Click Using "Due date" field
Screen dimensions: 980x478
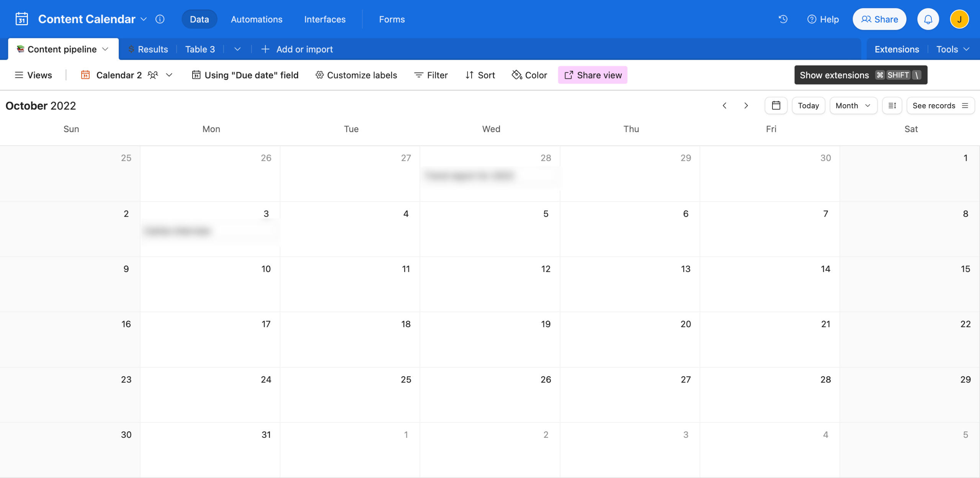tap(245, 75)
